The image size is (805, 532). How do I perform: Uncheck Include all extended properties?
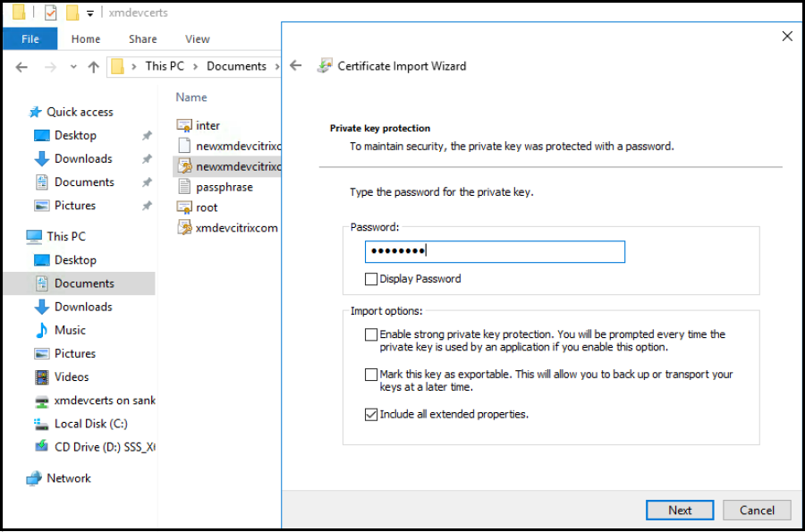pyautogui.click(x=370, y=414)
